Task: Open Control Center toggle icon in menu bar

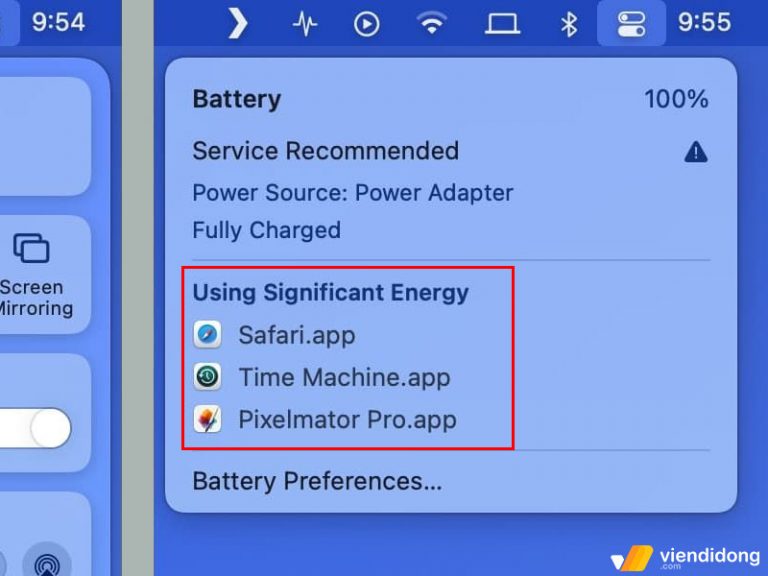Action: click(631, 24)
